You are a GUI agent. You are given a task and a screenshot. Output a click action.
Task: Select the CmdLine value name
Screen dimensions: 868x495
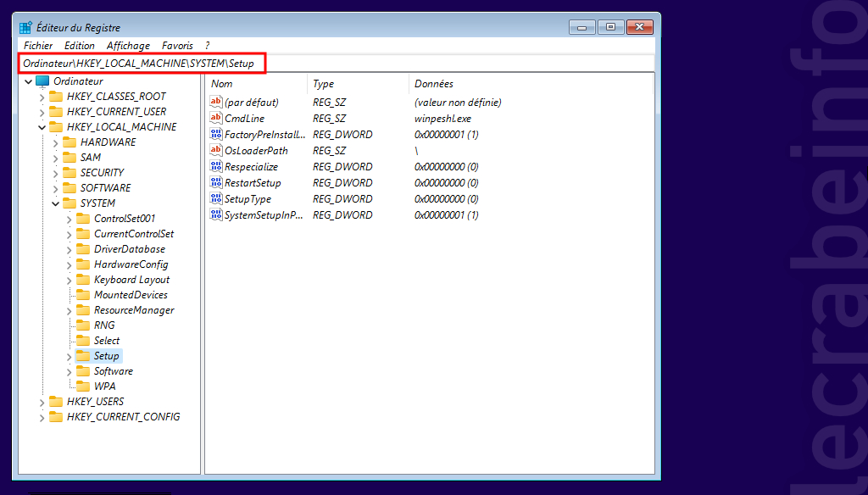click(x=245, y=119)
